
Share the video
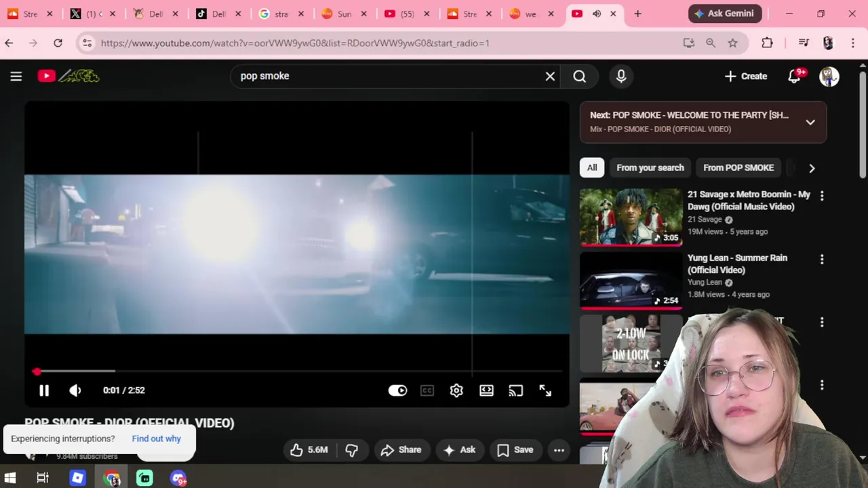click(x=401, y=450)
